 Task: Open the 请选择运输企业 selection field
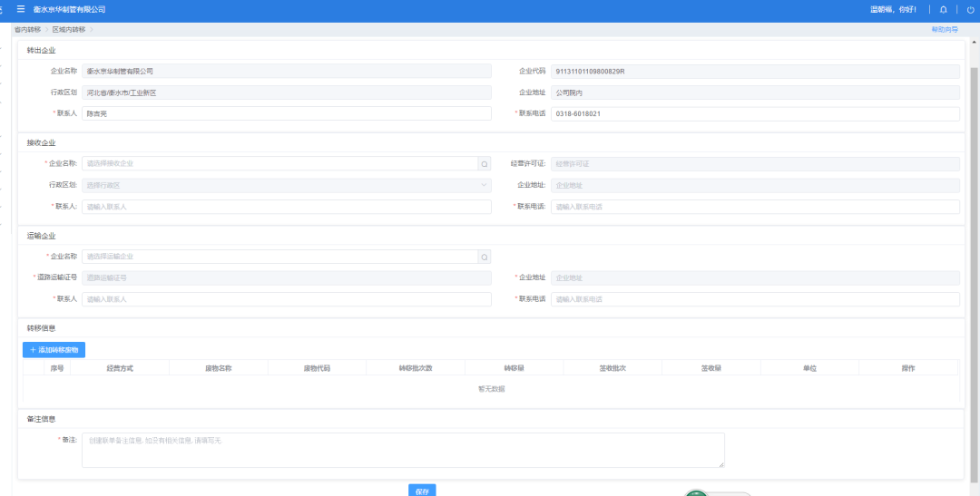point(279,257)
